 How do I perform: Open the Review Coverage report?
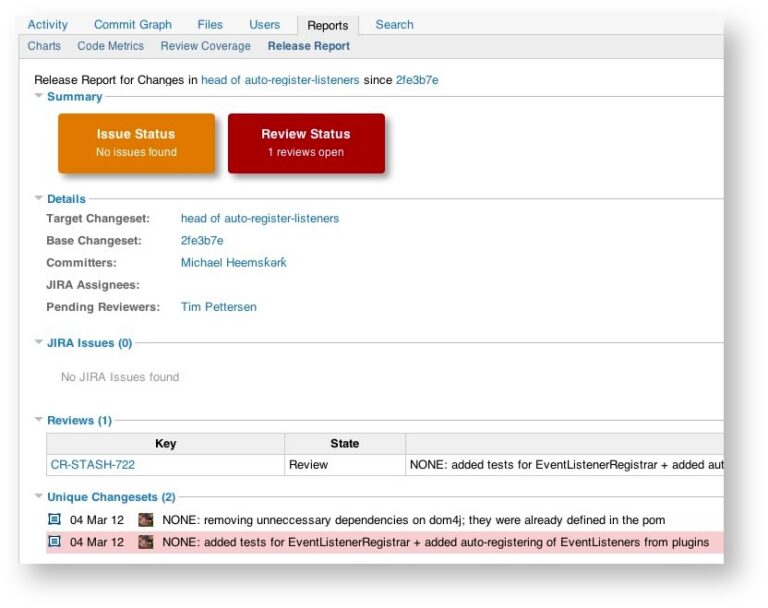point(206,46)
